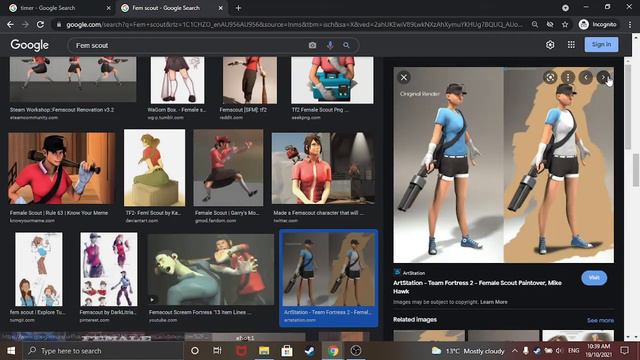Screen dimensions: 640x360
Task: Open Tf2 Female Scout Png thumbnail
Action: [332, 80]
